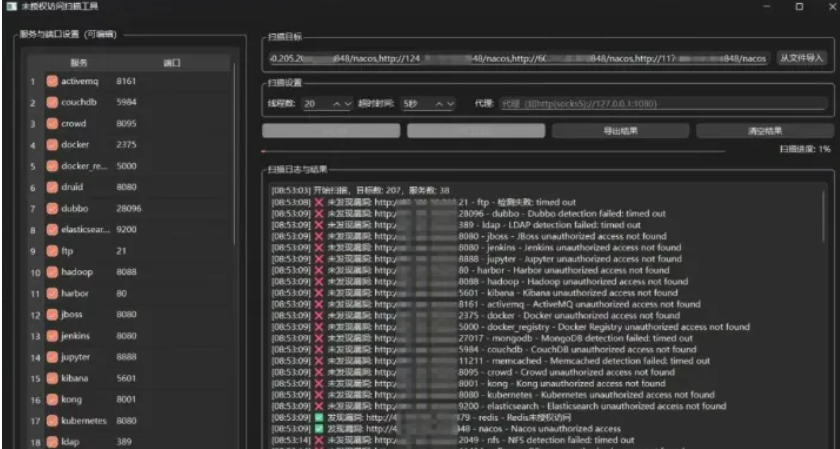Disable the kibana service checkbox

pyautogui.click(x=52, y=378)
